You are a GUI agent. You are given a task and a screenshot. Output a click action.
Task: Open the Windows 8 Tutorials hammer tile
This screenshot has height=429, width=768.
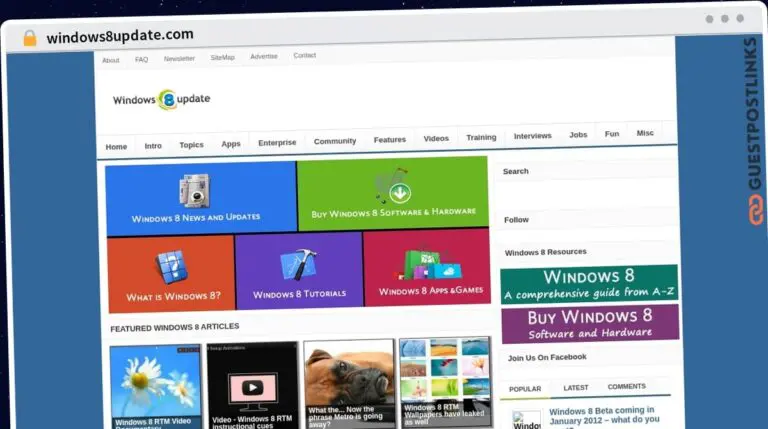pyautogui.click(x=299, y=272)
